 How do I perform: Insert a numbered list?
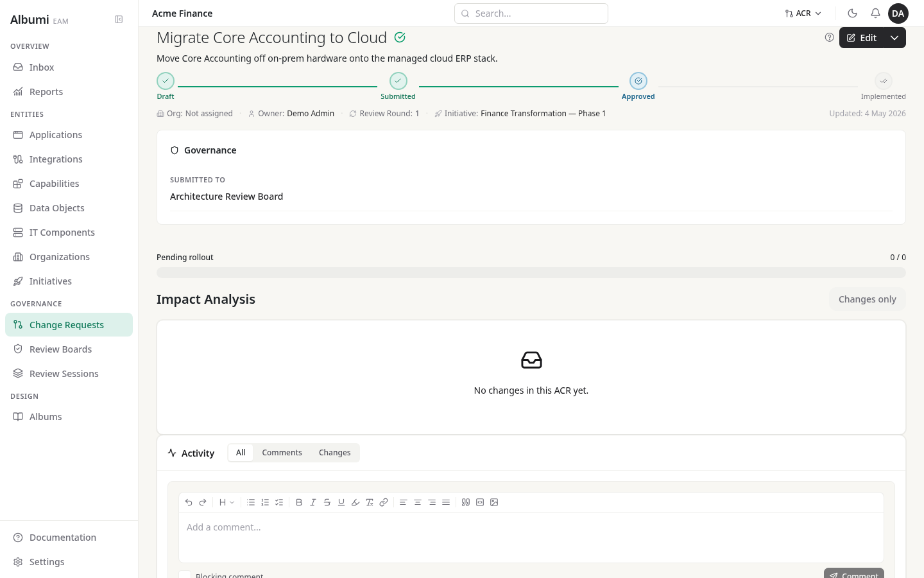pos(265,502)
